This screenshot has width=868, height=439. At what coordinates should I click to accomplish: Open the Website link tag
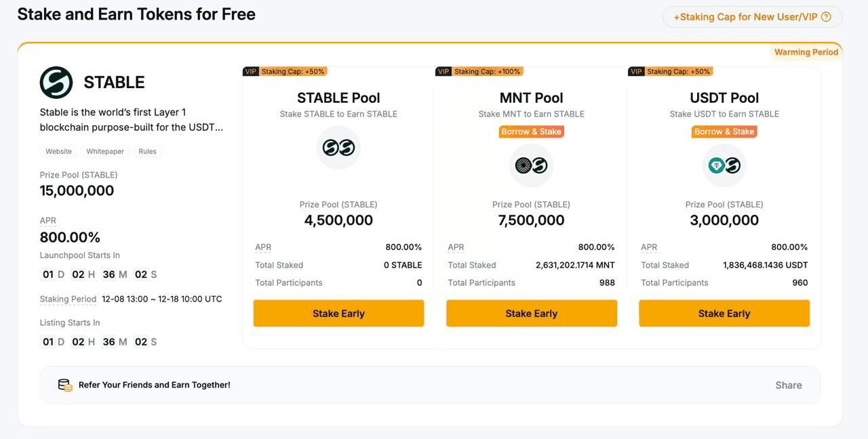58,151
